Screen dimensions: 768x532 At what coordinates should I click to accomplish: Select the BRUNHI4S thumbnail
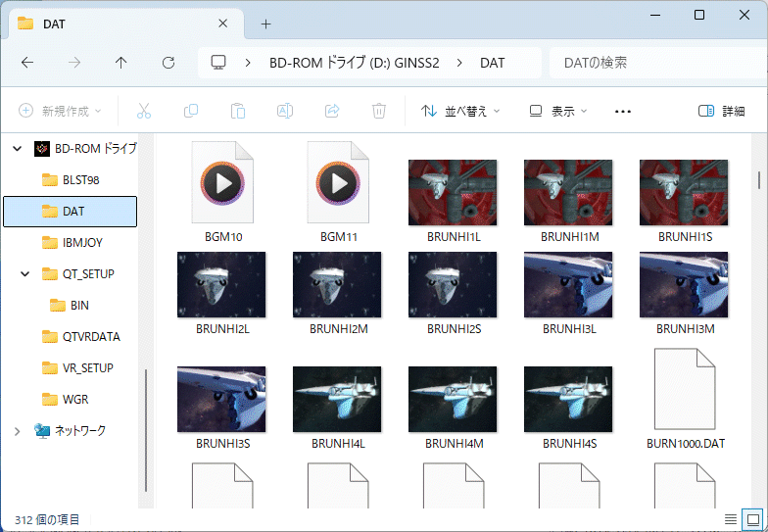coord(568,400)
